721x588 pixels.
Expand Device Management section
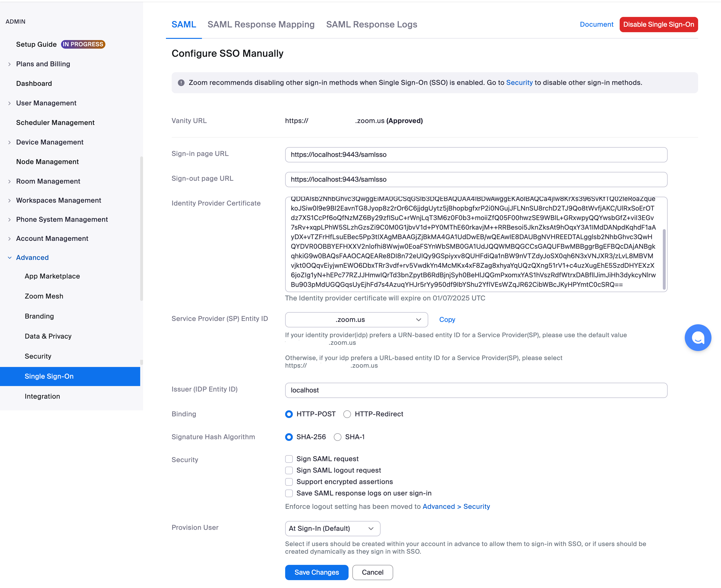10,142
